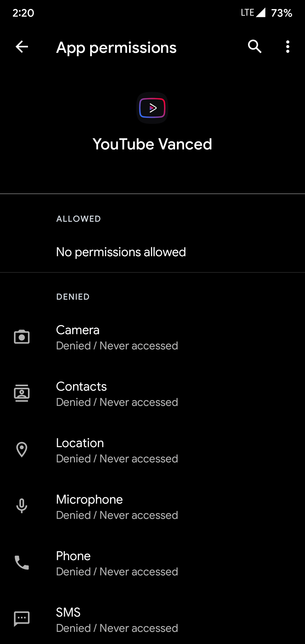Tap the battery percentage in status bar
Screen dimensions: 305x644
click(282, 13)
